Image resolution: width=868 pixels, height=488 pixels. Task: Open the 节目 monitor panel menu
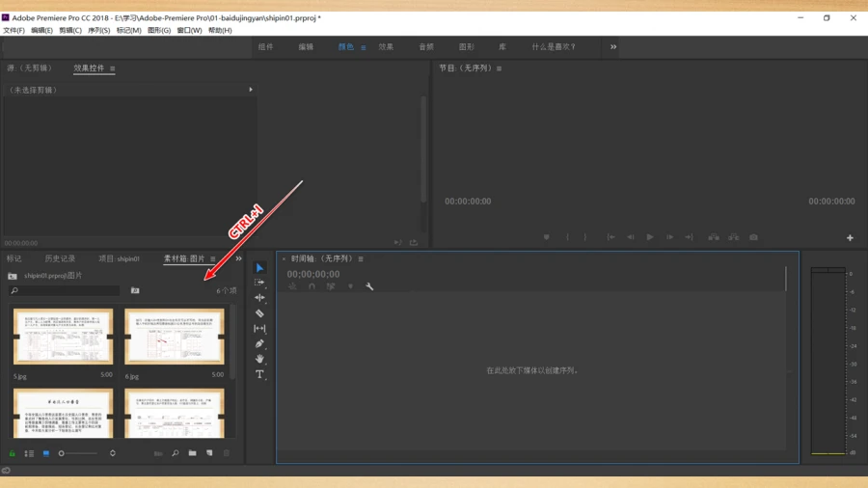point(499,68)
